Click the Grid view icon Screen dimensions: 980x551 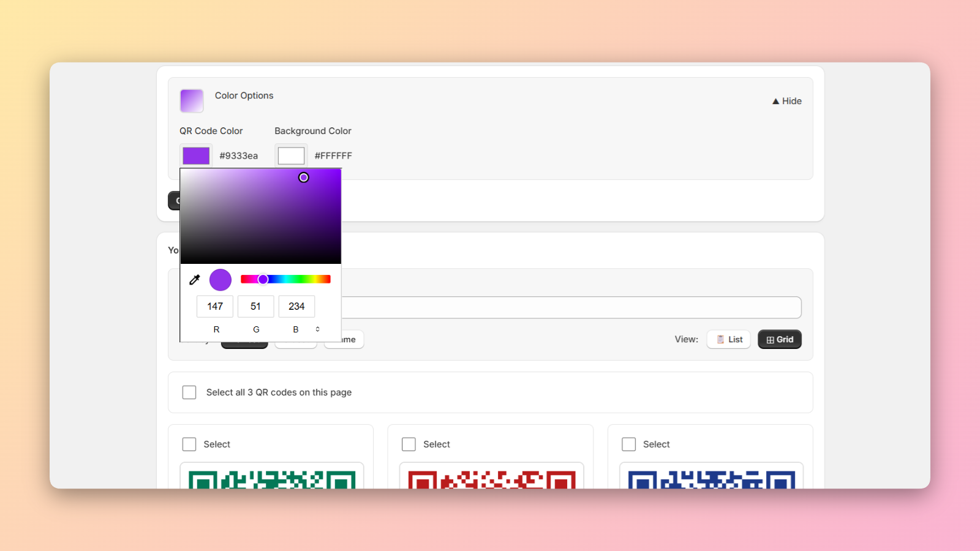click(x=769, y=339)
